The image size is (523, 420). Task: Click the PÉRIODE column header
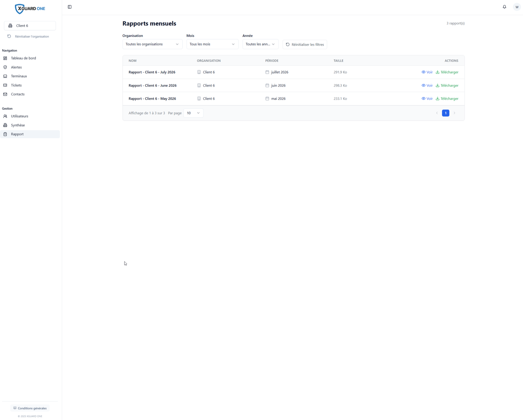(x=272, y=61)
